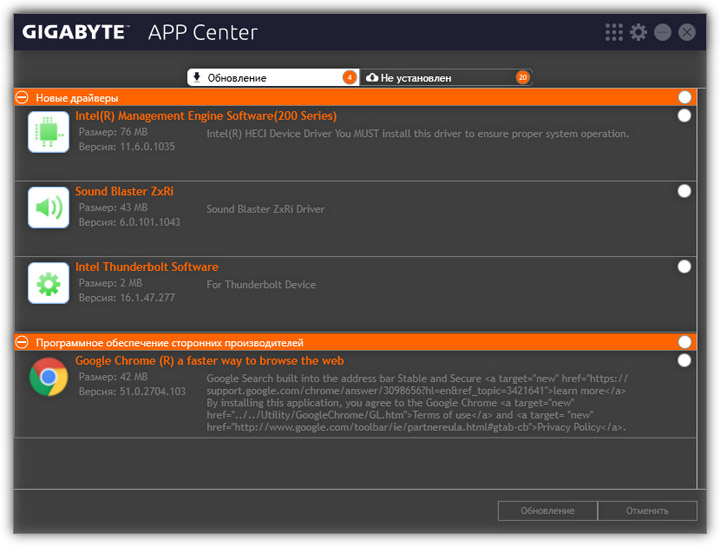Open settings gear in the title bar

pos(638,32)
